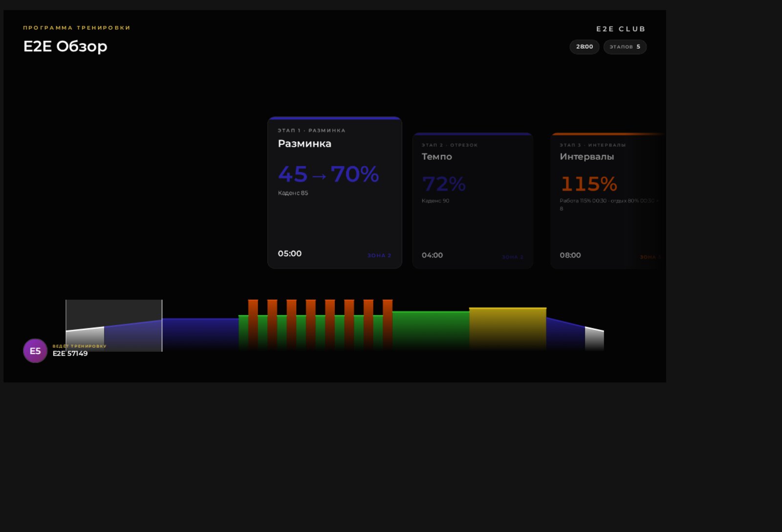Click the 115% power value
The height and width of the screenshot is (532, 782).
pos(588,184)
